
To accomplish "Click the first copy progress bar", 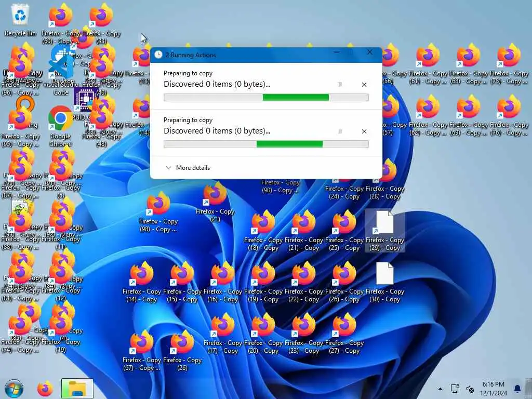I will pyautogui.click(x=266, y=97).
